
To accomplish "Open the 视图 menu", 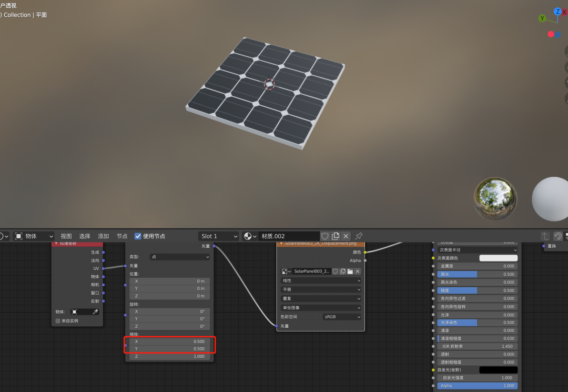I will pyautogui.click(x=66, y=236).
